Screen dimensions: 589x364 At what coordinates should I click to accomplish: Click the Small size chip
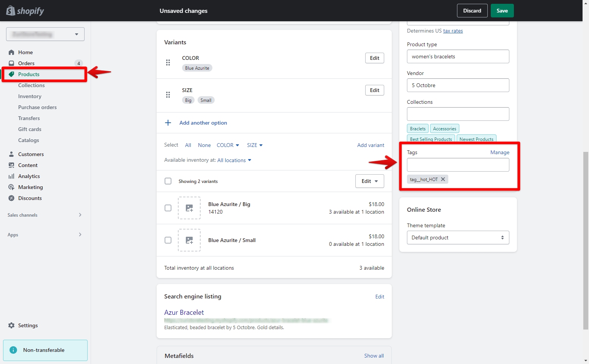(x=206, y=100)
